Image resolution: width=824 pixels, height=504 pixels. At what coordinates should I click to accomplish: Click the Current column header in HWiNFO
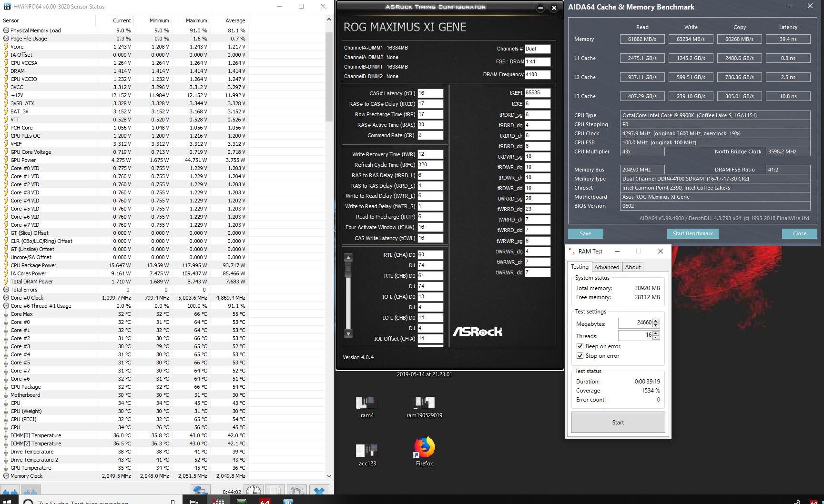114,20
